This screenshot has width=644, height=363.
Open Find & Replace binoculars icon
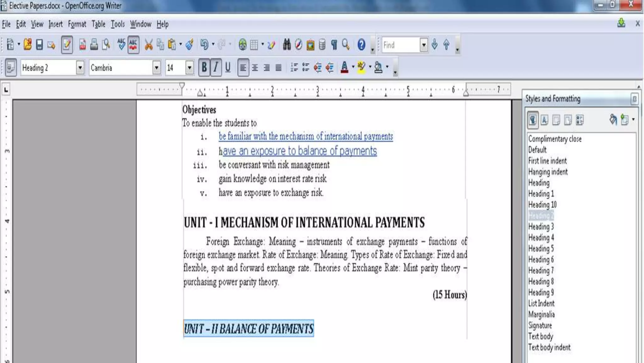[x=286, y=45]
